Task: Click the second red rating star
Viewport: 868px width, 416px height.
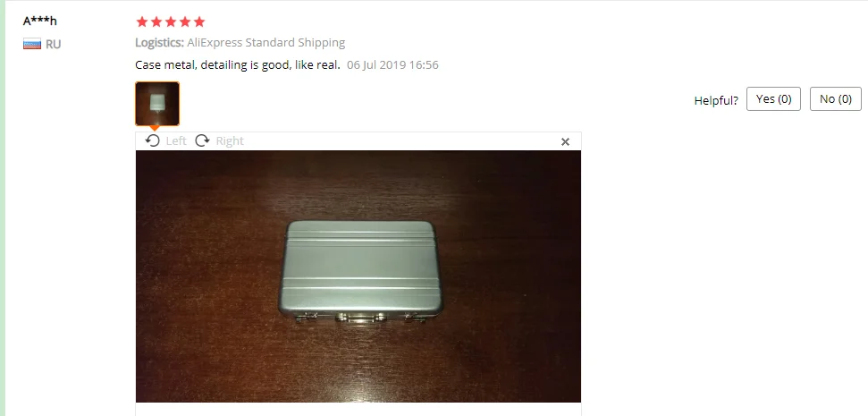Action: point(156,21)
